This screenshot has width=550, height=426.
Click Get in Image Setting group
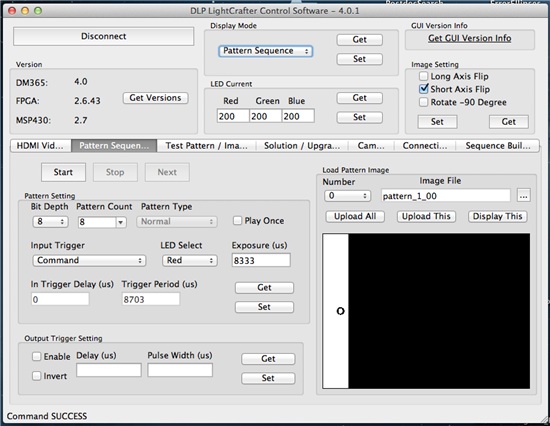[509, 122]
